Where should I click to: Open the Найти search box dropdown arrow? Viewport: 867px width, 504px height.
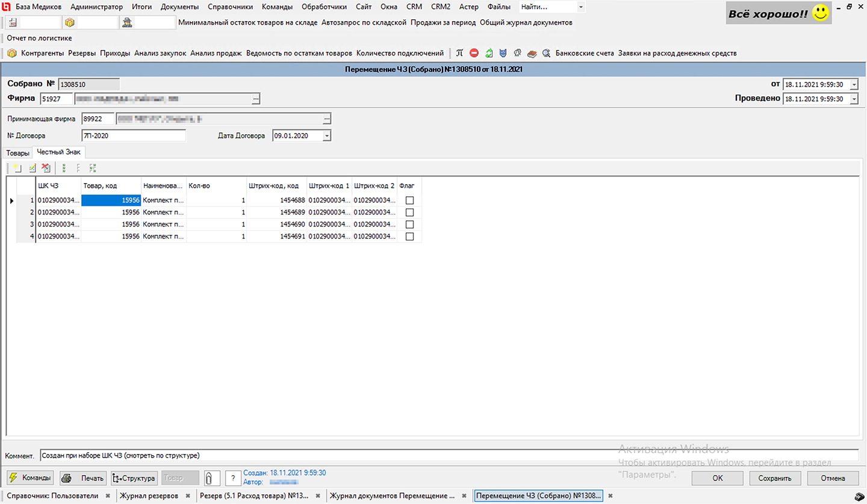(580, 7)
